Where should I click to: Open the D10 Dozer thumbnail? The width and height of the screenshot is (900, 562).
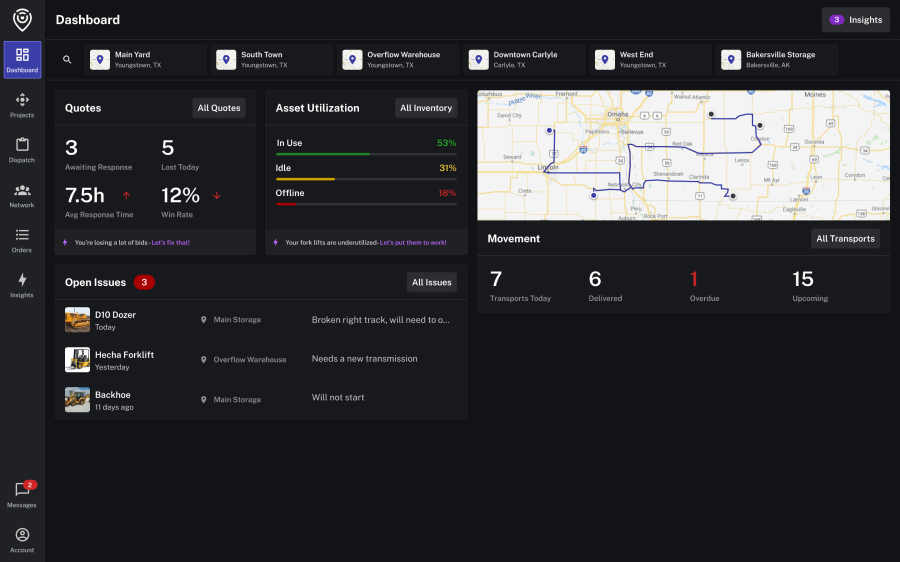pos(77,320)
